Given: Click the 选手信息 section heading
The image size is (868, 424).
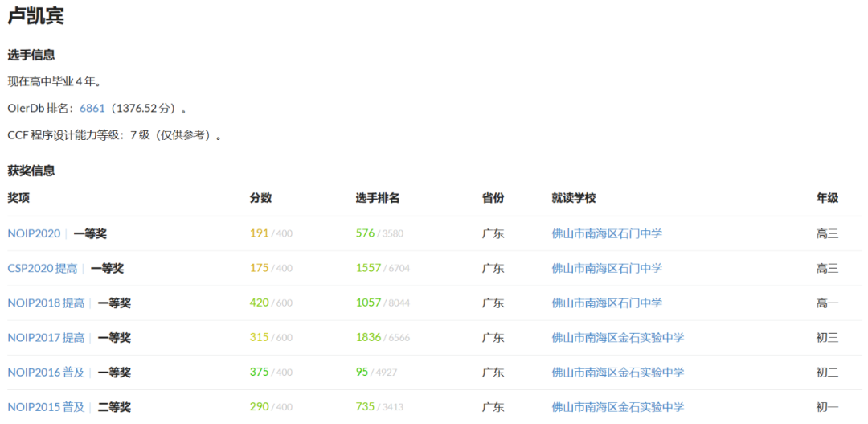Looking at the screenshot, I should [x=31, y=56].
